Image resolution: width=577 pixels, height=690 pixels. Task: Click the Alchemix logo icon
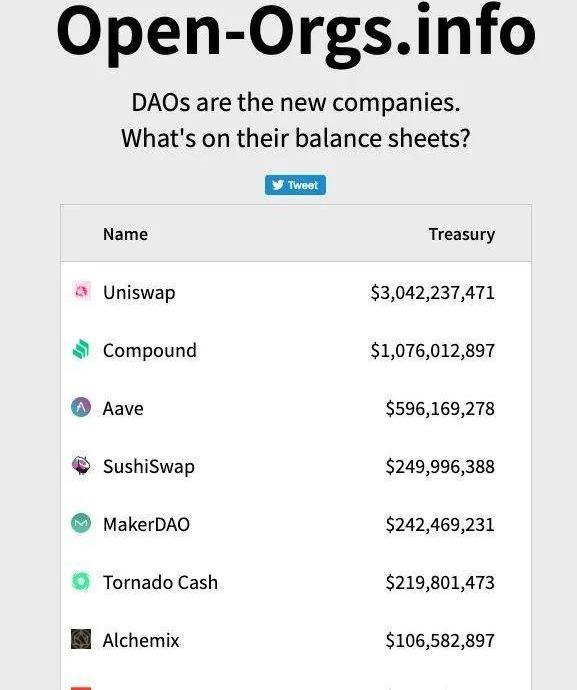tap(81, 639)
